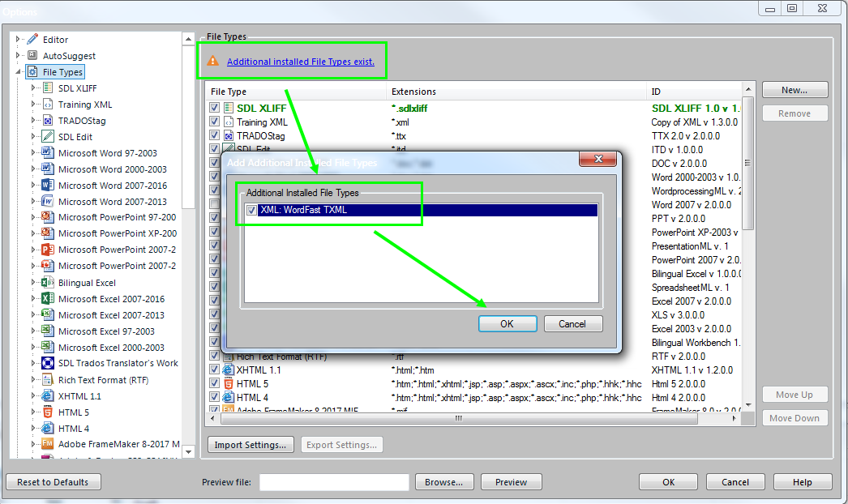Click the orange warning triangle icon

click(213, 61)
